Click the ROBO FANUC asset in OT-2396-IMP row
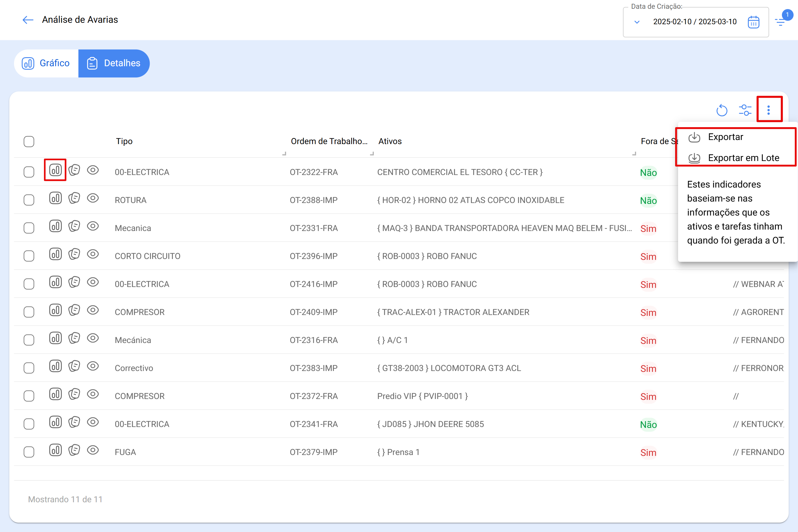The image size is (798, 532). tap(427, 256)
